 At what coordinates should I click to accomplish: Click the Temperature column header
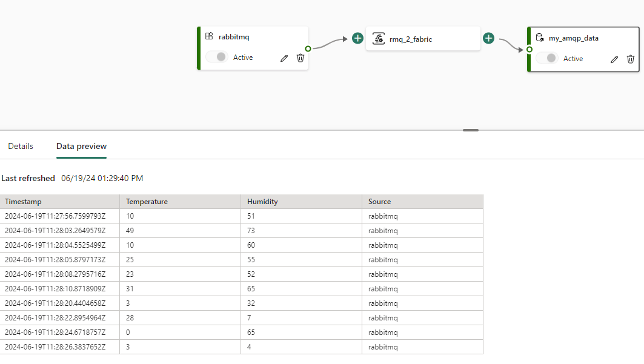[x=147, y=202]
